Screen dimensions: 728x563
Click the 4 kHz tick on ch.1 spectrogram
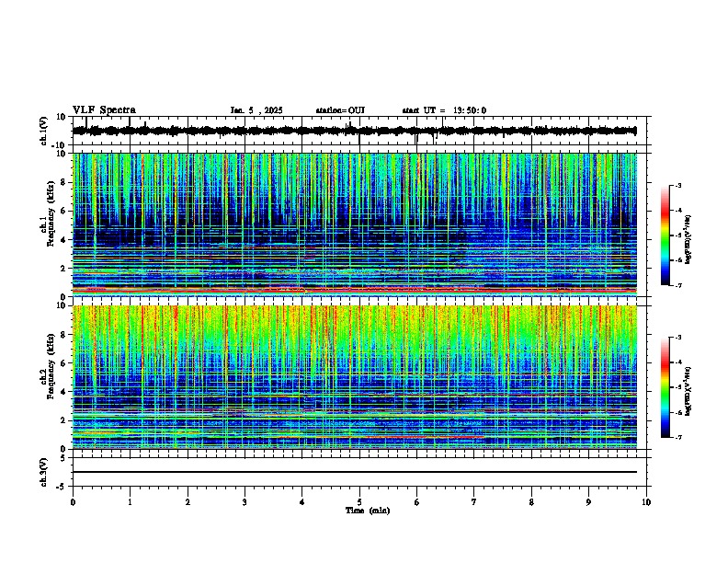(x=64, y=240)
